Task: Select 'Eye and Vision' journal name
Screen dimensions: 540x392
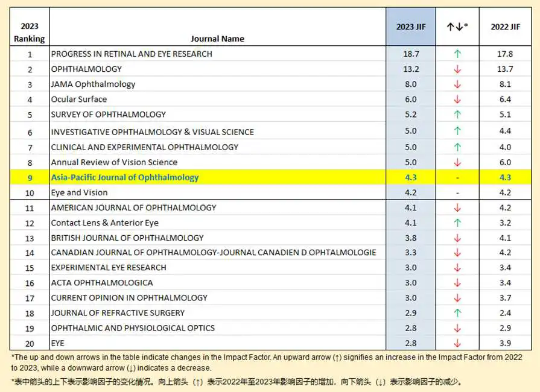Action: coord(79,193)
